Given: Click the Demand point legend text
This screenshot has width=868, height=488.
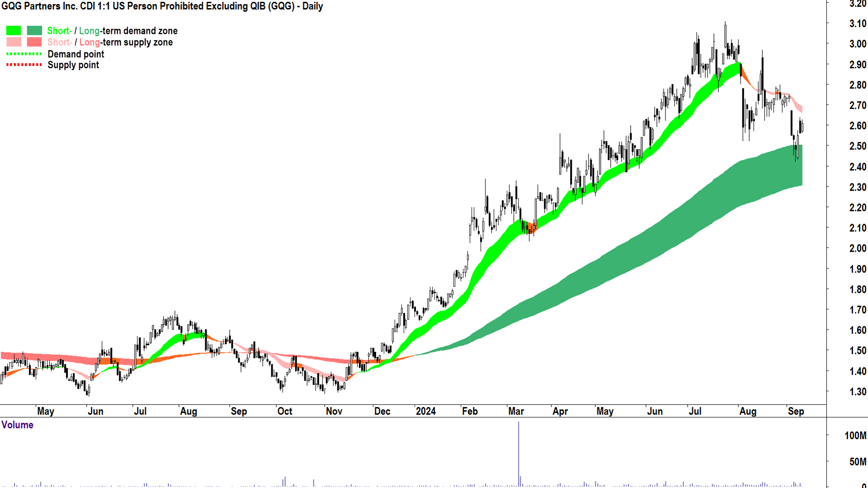Looking at the screenshot, I should [76, 54].
